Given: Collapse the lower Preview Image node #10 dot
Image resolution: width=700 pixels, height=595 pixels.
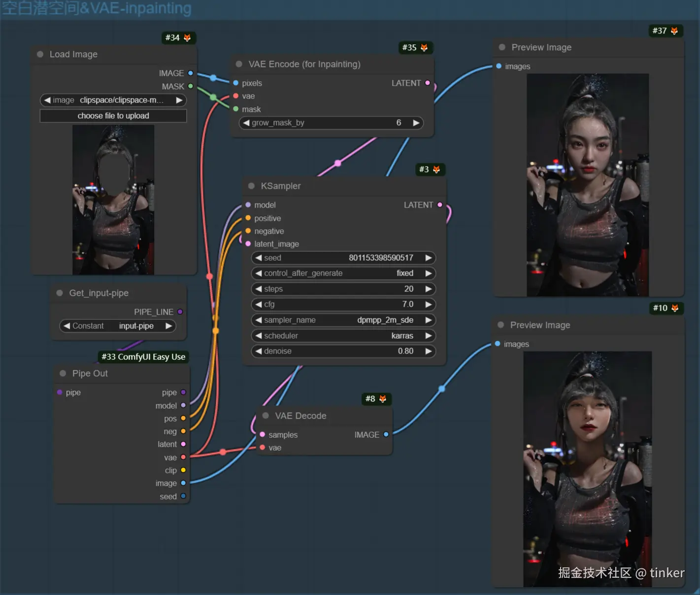Looking at the screenshot, I should tap(501, 325).
